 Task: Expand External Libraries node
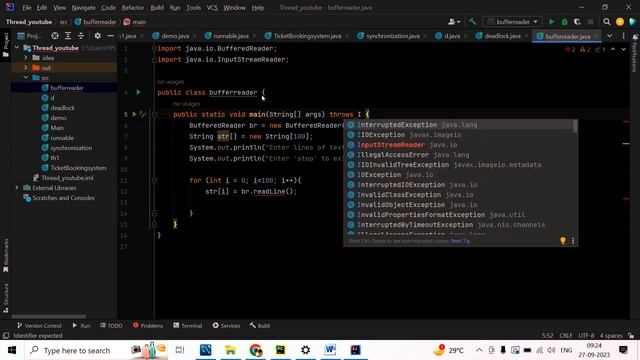(x=17, y=188)
